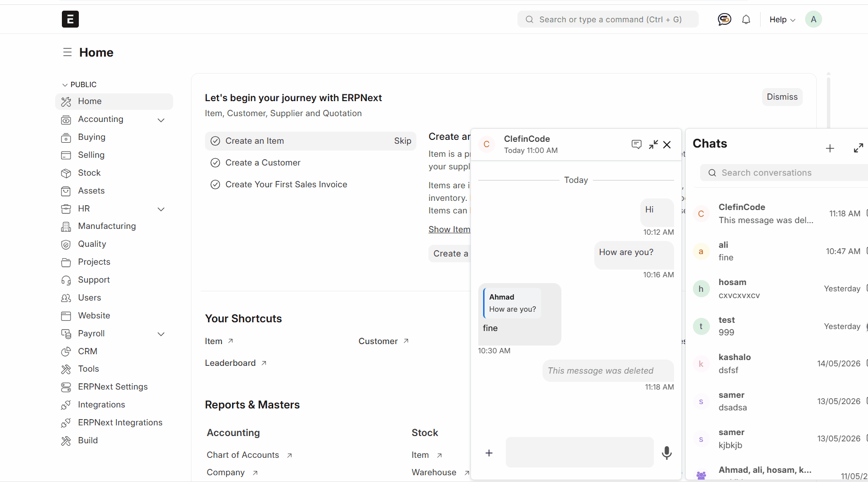The image size is (868, 482).
Task: Click the global search command bar
Action: click(x=608, y=19)
